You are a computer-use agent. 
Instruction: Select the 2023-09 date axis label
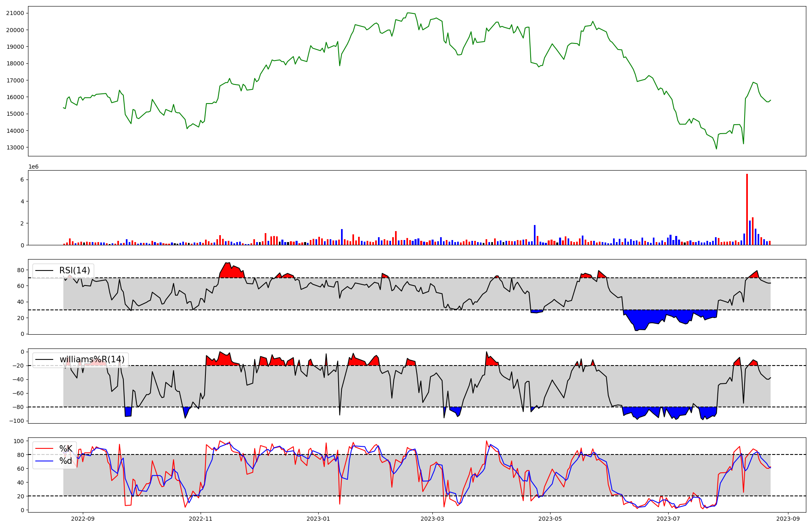(788, 519)
